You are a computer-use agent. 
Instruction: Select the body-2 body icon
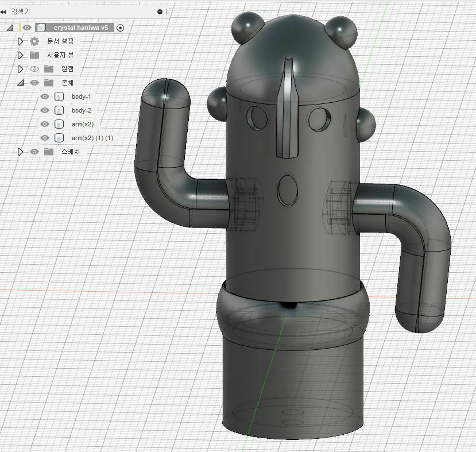coord(59,110)
